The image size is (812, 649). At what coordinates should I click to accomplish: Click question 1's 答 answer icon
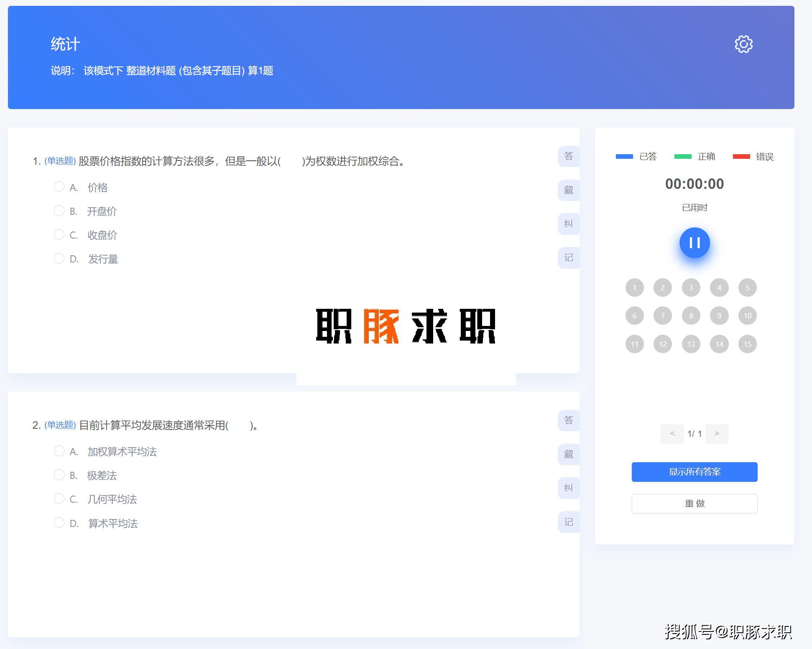pyautogui.click(x=569, y=156)
